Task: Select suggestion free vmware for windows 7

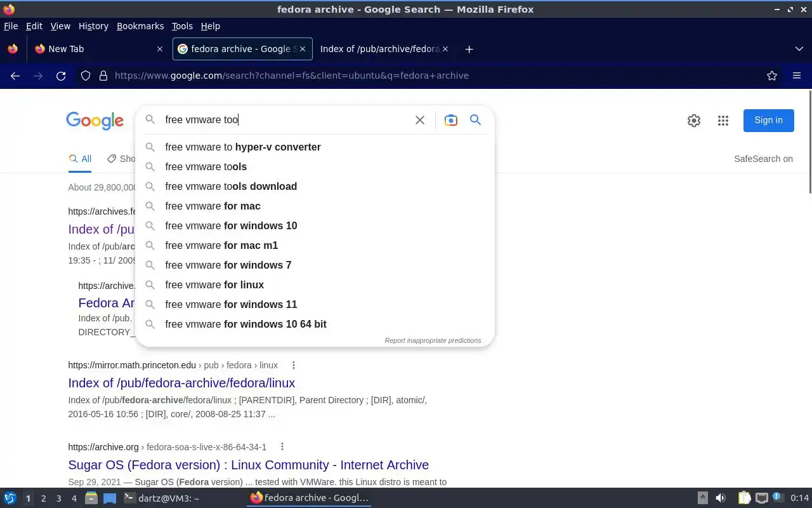Action: tap(315, 265)
